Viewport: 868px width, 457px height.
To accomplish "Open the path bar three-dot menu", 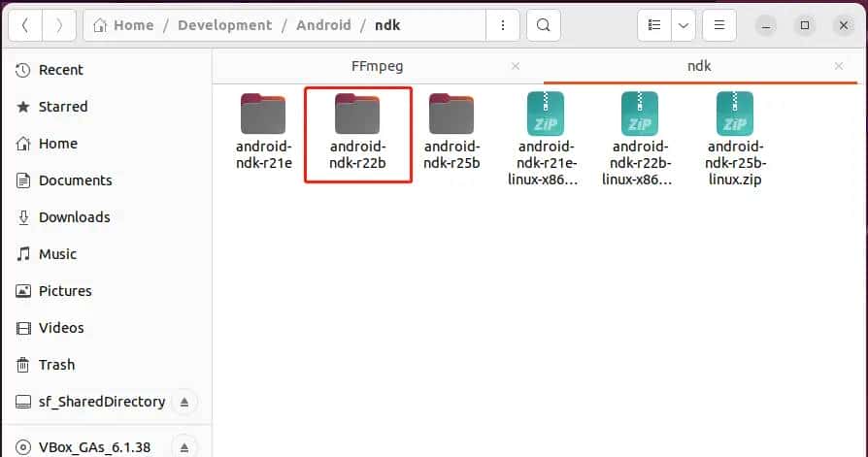I will (x=503, y=25).
